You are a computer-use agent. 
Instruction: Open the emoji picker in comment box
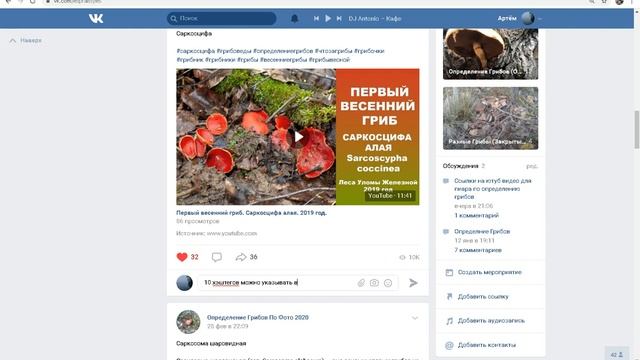(x=388, y=282)
